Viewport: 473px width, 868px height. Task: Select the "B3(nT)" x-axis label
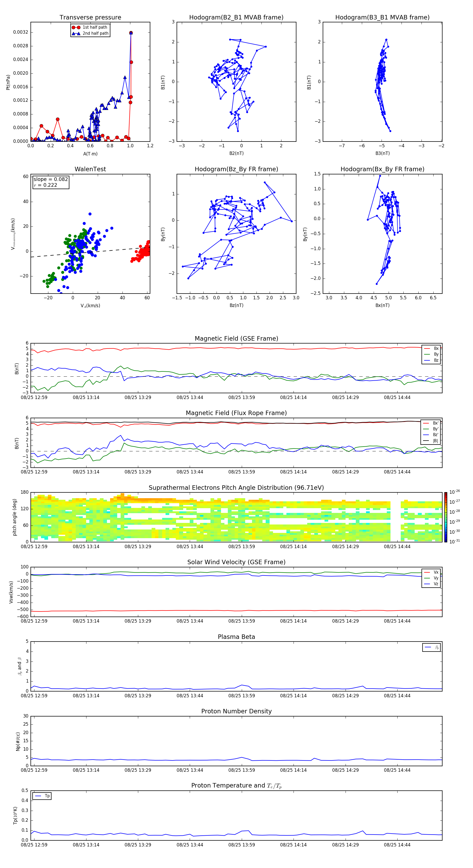[x=382, y=153]
